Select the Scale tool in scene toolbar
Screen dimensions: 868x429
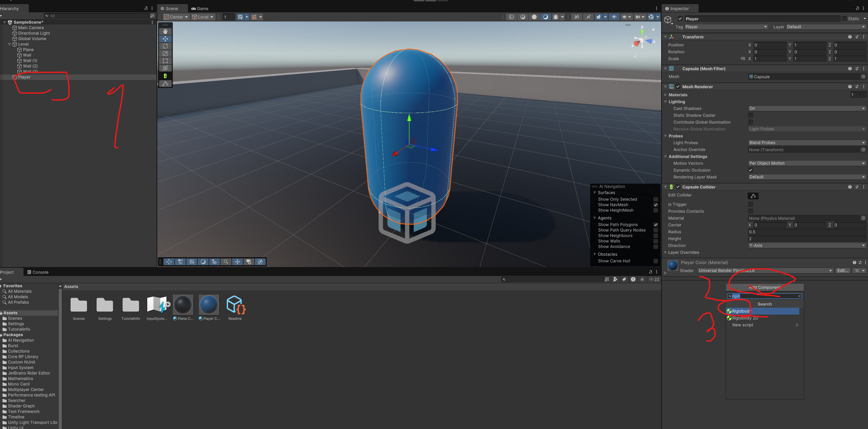pos(165,54)
